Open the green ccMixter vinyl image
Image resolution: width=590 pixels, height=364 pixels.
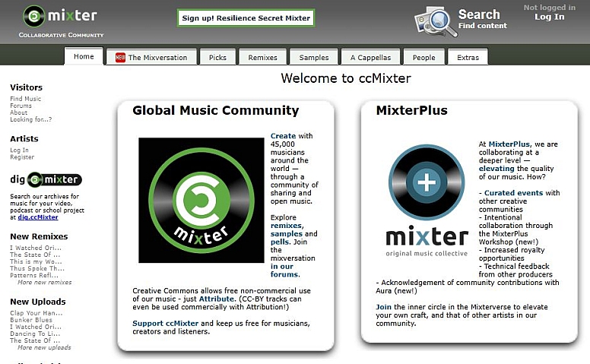coord(201,200)
